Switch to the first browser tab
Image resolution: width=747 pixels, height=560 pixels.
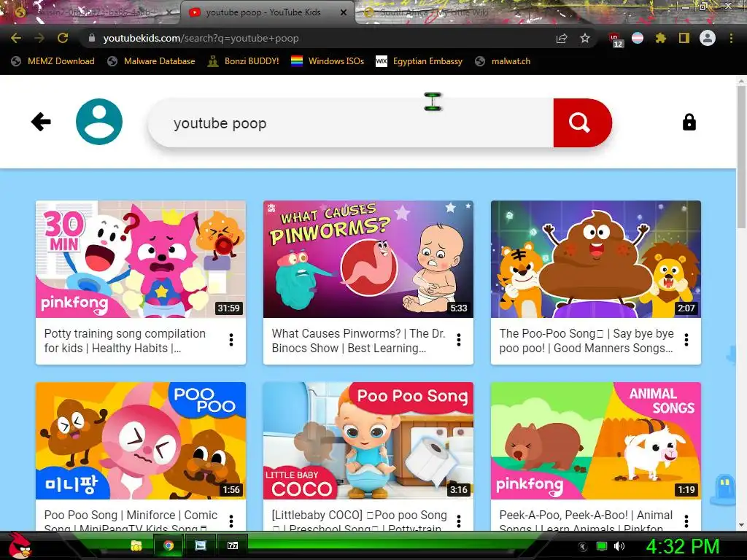pos(90,12)
